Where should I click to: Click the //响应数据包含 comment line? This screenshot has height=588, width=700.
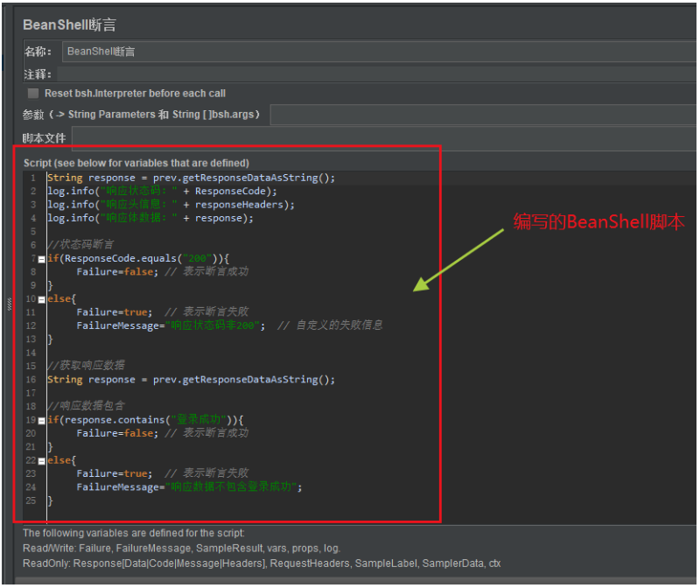pos(86,405)
